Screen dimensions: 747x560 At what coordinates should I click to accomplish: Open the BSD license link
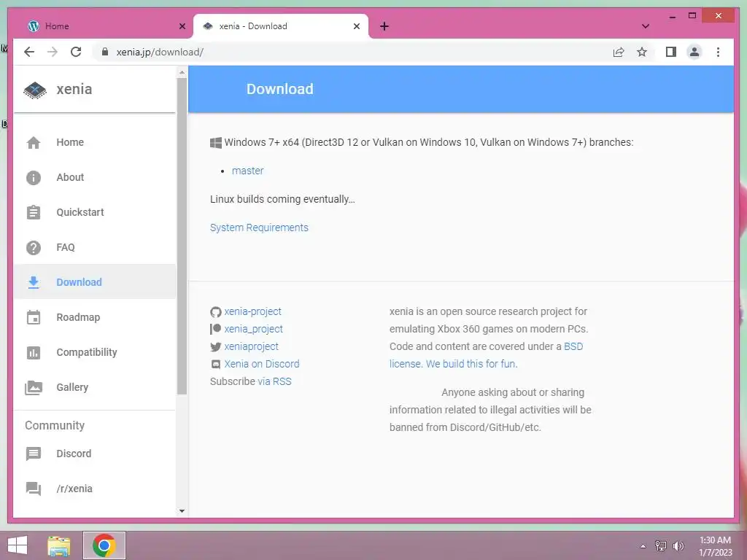tap(573, 346)
